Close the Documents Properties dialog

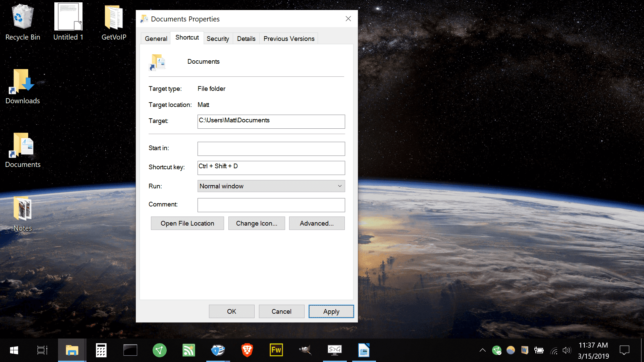(x=348, y=19)
